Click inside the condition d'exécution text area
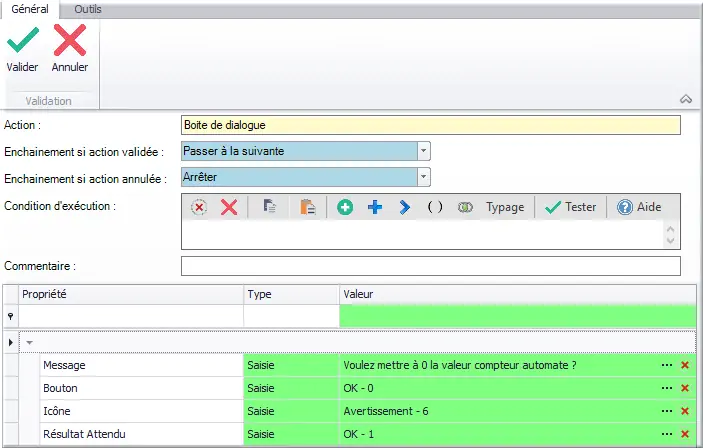Viewport: 703px width, 448px height. pyautogui.click(x=422, y=234)
